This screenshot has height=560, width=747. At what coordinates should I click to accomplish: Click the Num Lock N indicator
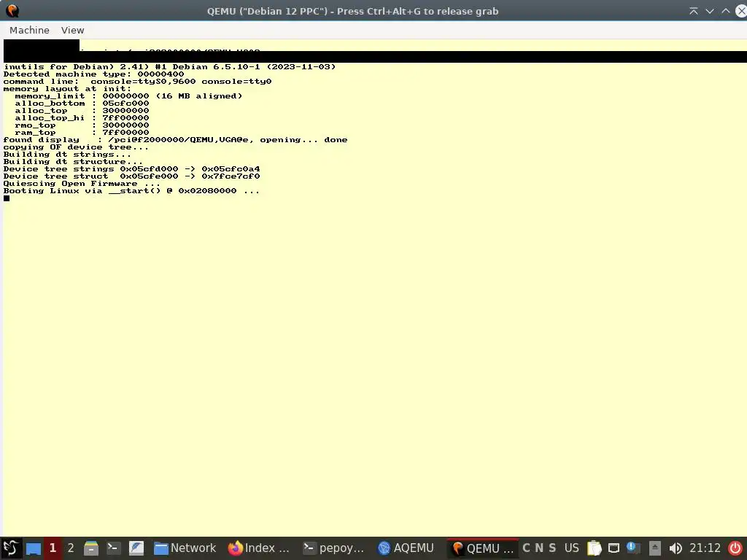tap(539, 548)
